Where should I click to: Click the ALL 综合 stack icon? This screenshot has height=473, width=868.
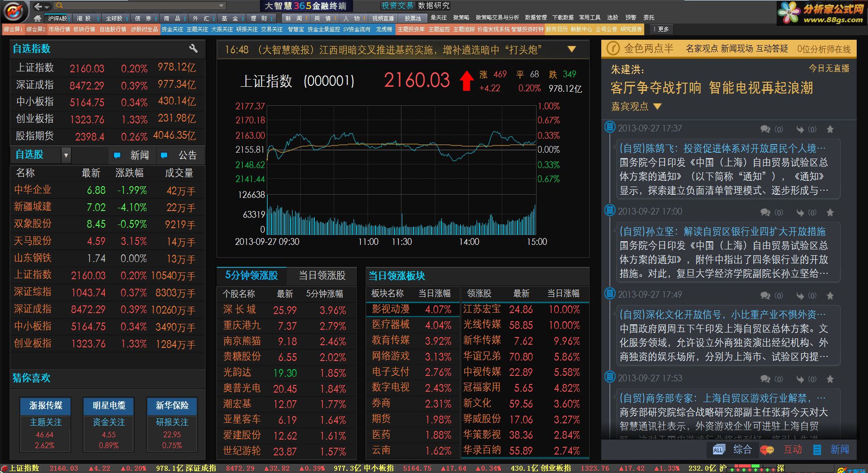point(719,450)
